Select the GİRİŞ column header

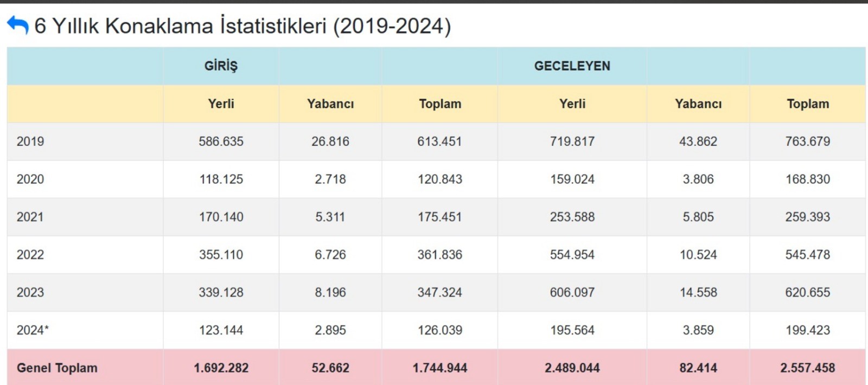221,66
